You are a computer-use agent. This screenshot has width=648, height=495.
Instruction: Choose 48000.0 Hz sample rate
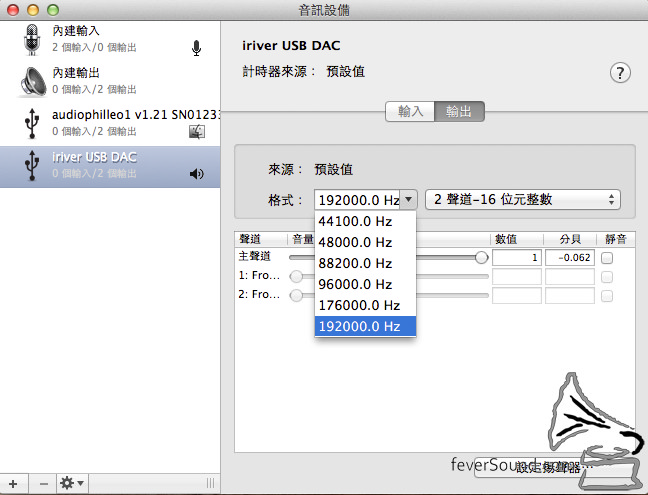pos(365,243)
